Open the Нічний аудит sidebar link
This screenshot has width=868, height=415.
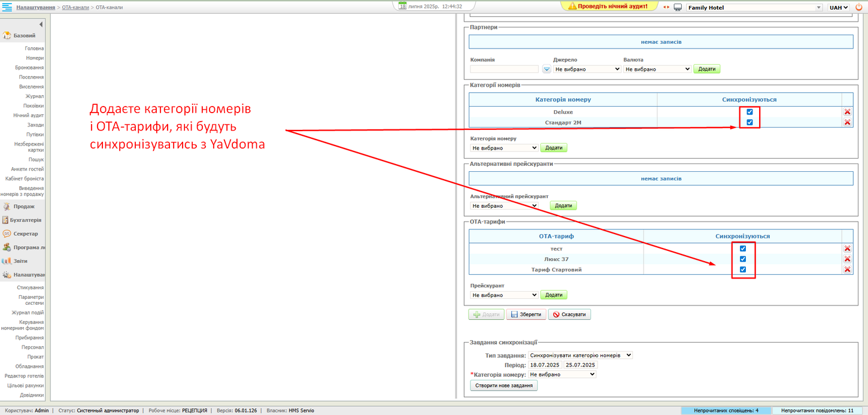[x=29, y=115]
